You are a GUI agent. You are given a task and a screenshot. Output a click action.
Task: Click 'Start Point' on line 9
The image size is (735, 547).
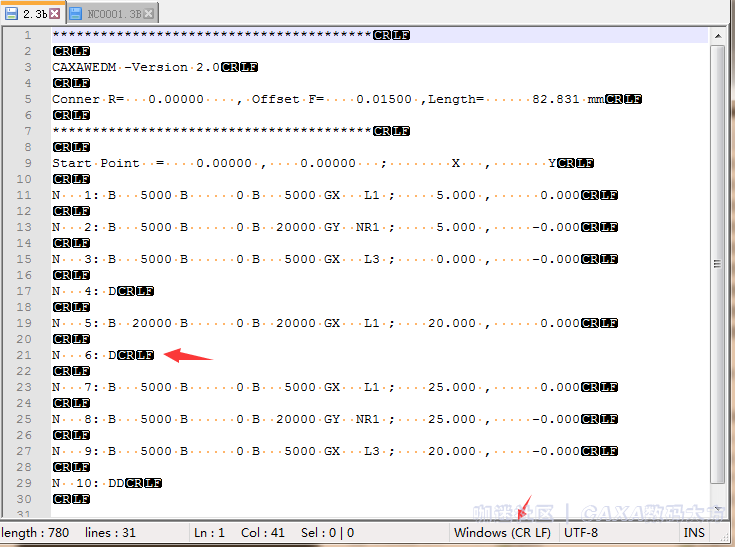point(96,163)
